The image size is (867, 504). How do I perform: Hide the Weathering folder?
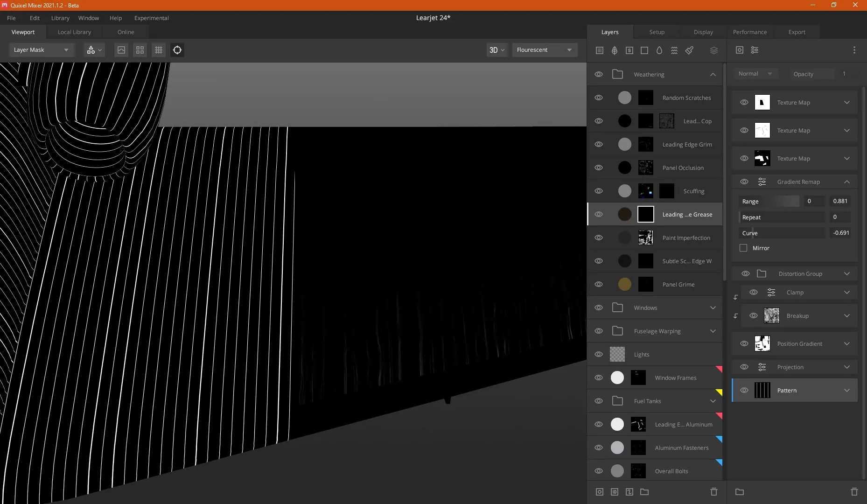click(x=599, y=74)
